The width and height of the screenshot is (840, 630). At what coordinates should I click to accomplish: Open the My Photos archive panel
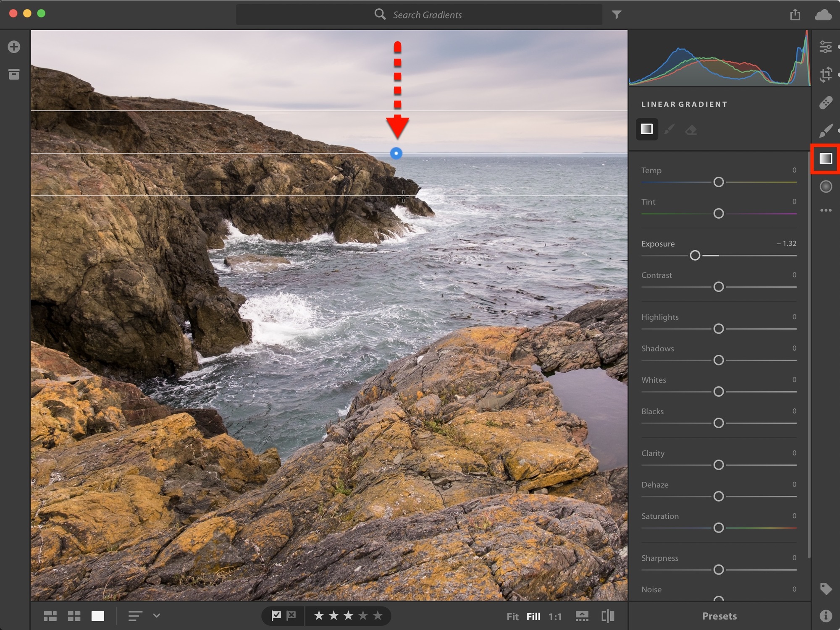point(14,74)
